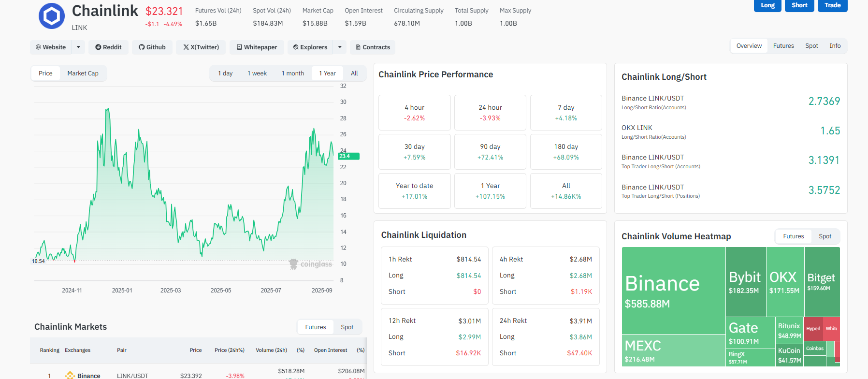This screenshot has width=868, height=379.
Task: Click the Binance exchange icon in markets
Action: coord(70,376)
